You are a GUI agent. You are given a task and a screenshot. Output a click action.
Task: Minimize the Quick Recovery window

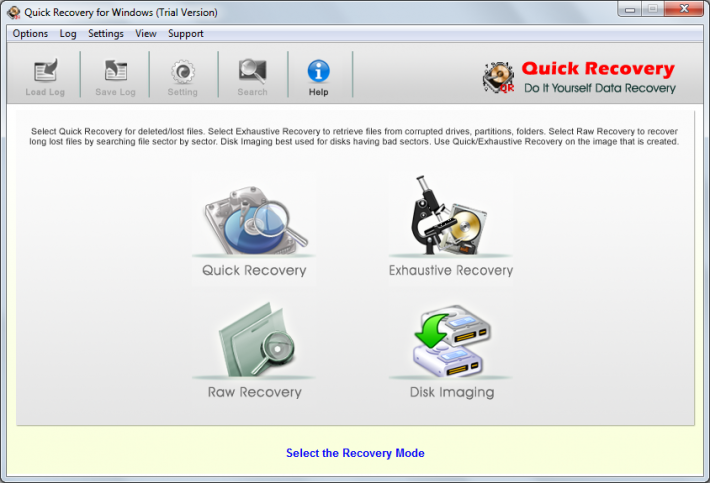tap(630, 9)
